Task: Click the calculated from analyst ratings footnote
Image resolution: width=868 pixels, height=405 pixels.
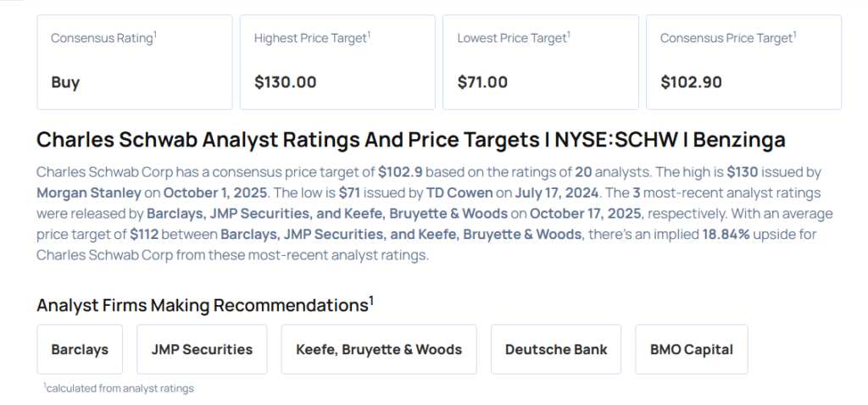Action: [120, 388]
